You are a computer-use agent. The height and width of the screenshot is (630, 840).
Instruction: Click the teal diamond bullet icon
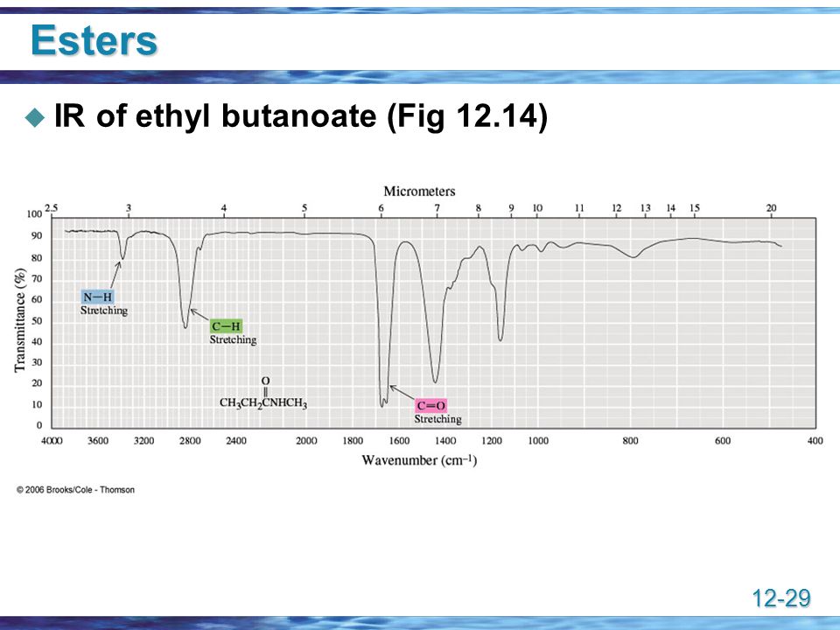pos(35,117)
